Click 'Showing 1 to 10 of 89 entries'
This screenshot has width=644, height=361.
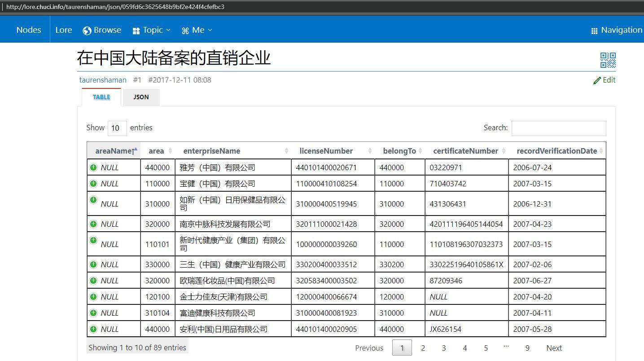point(137,348)
